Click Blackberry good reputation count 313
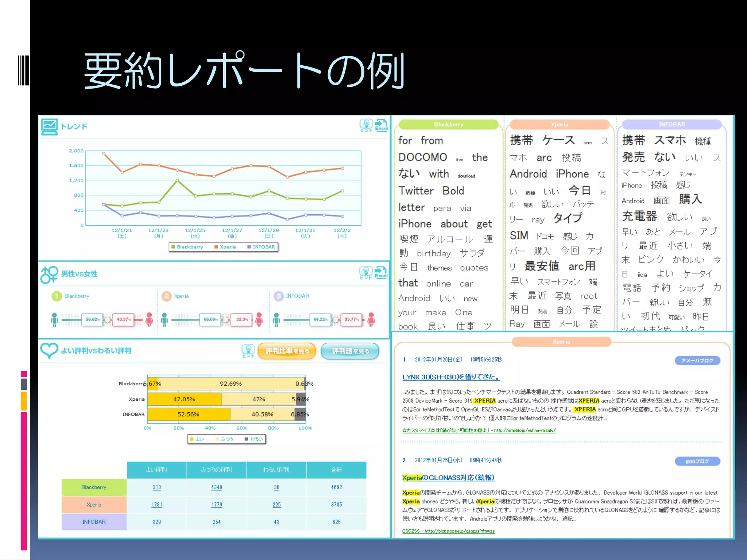The height and width of the screenshot is (560, 747). pos(157,487)
